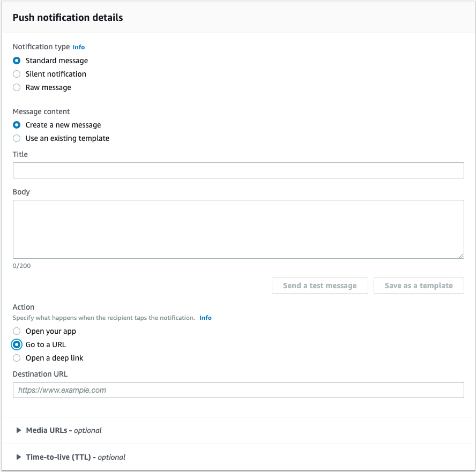Click the Media URLs disclosure triangle
476x472 pixels.
19,430
